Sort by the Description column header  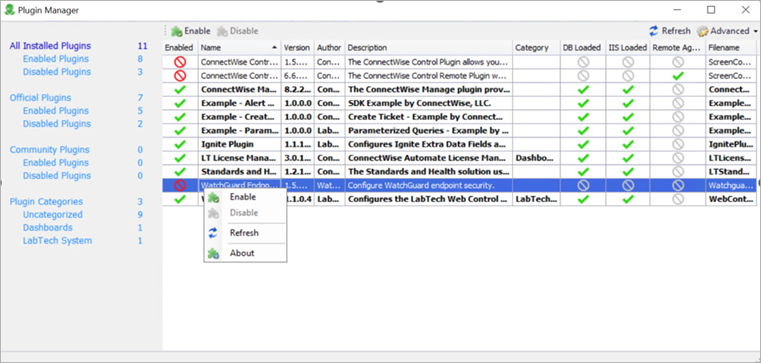pos(429,48)
